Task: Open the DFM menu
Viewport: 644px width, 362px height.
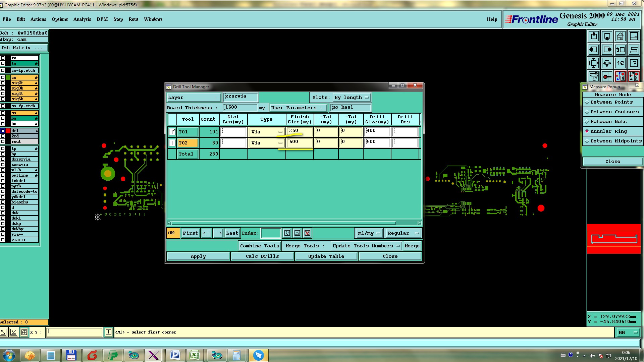Action: click(102, 19)
